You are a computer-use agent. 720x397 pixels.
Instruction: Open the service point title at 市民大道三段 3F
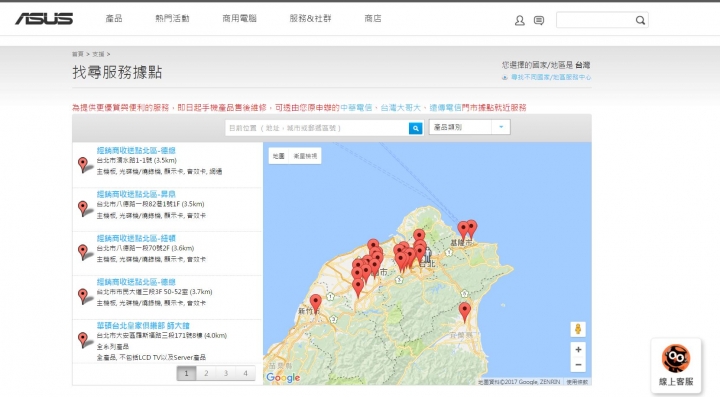[136, 282]
